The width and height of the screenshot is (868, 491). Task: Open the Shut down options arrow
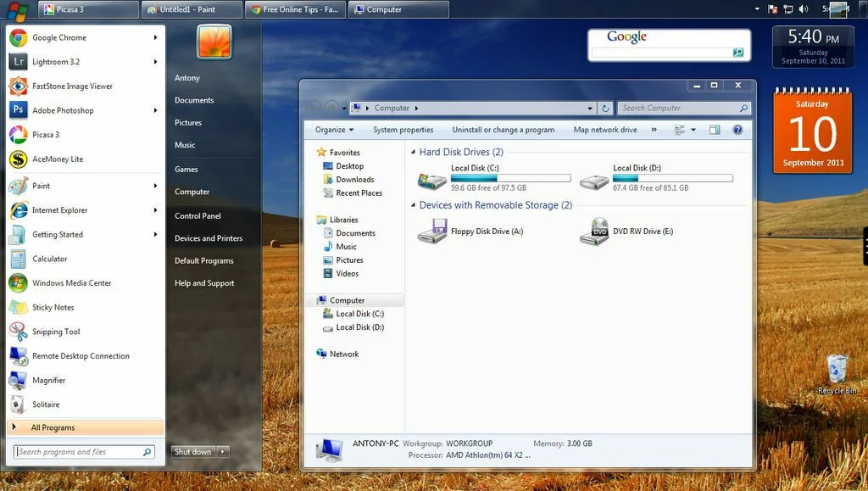click(x=223, y=452)
